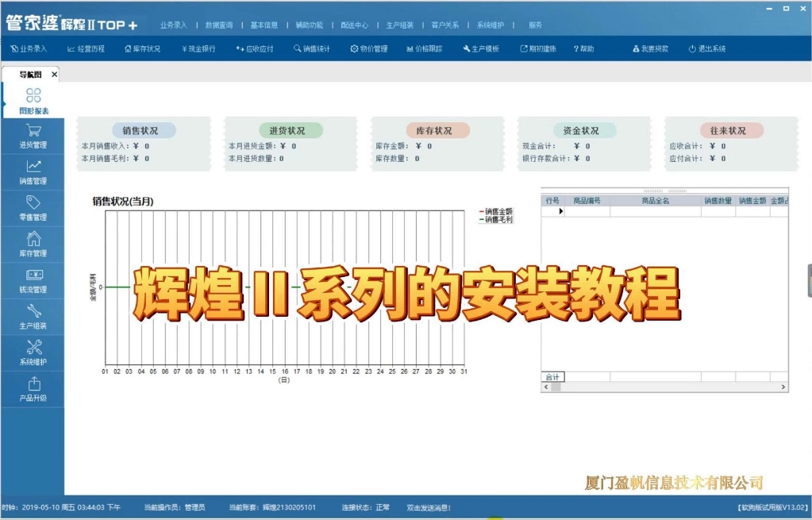Viewport: 812px width, 520px height.
Task: Open the 系统维护 menu in top menu bar
Action: (x=491, y=25)
